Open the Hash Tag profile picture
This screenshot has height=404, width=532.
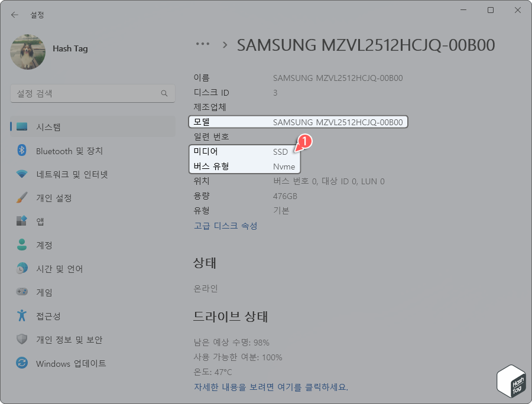coord(28,51)
